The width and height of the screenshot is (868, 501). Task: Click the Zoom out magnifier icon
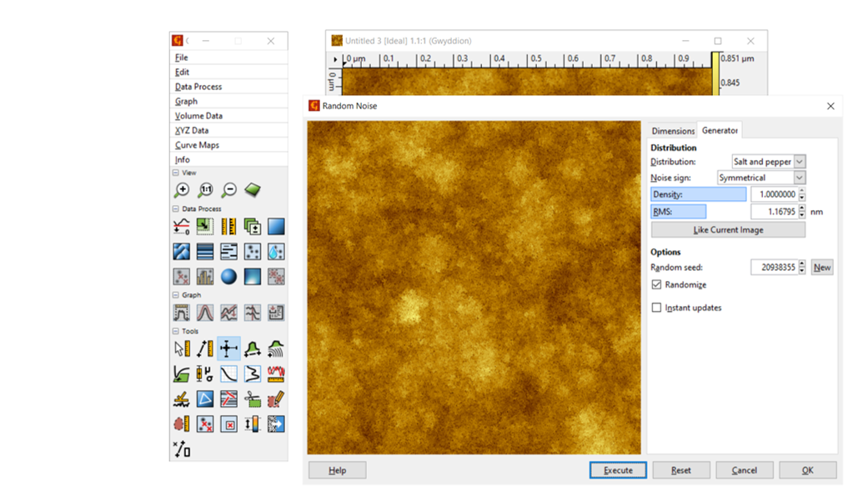tap(229, 190)
